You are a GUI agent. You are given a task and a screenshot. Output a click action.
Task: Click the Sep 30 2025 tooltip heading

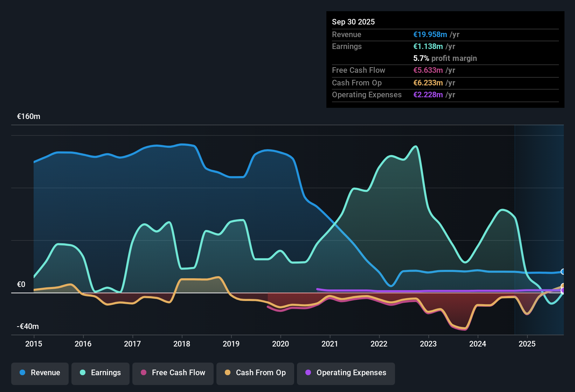(x=353, y=22)
